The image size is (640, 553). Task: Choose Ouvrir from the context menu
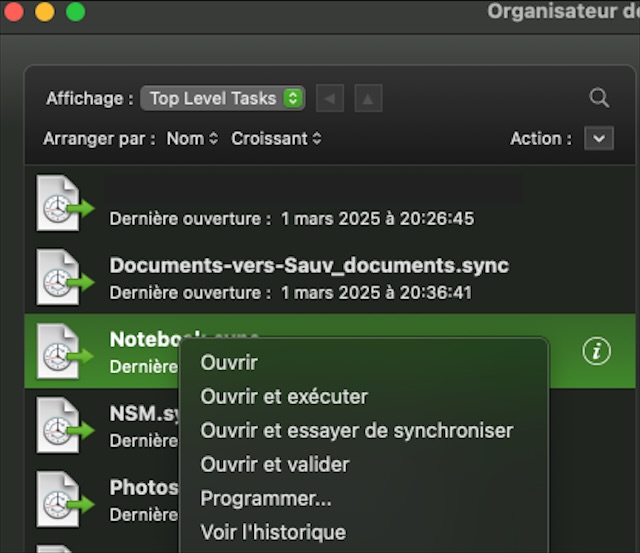(x=229, y=363)
